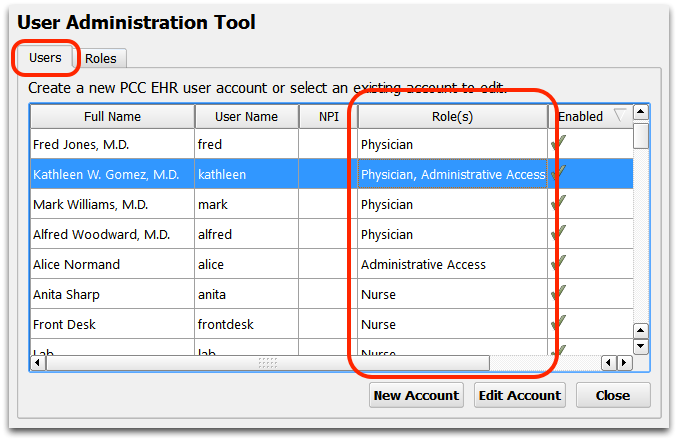Image resolution: width=678 pixels, height=441 pixels.
Task: Click the horizontal scrollbar thumb
Action: coord(268,363)
